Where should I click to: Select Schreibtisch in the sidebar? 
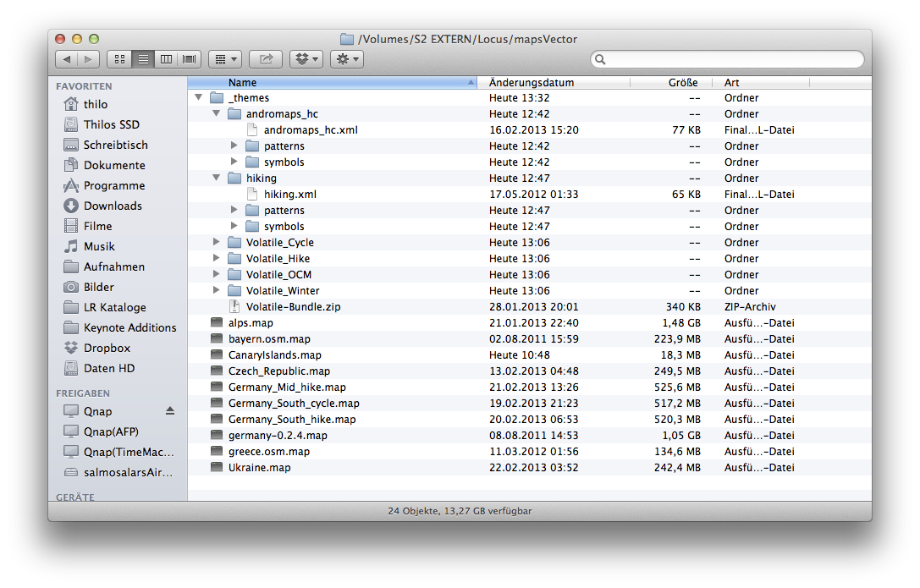[115, 145]
